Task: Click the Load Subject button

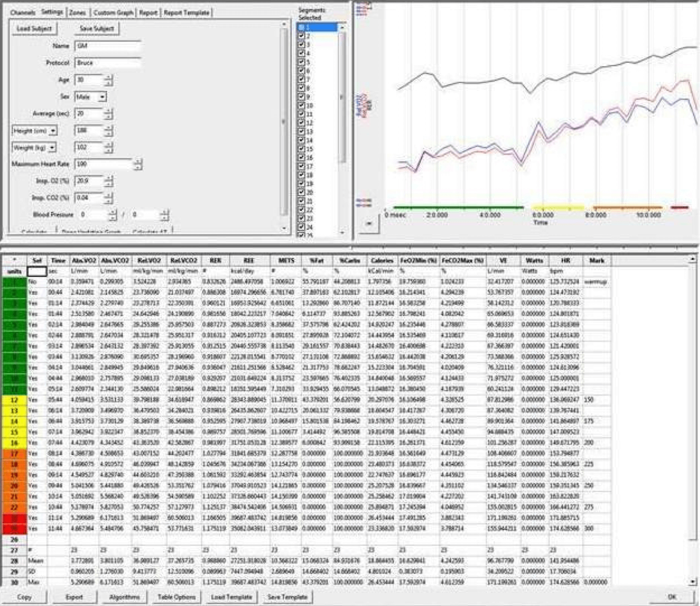Action: (x=34, y=29)
